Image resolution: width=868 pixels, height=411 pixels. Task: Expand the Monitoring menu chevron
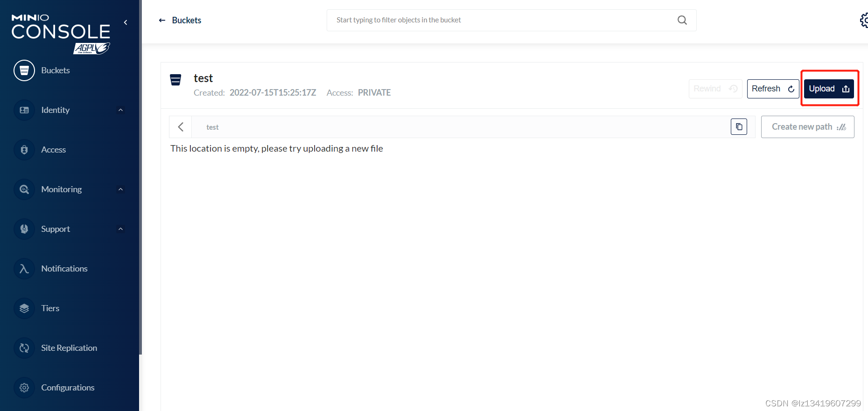121,189
